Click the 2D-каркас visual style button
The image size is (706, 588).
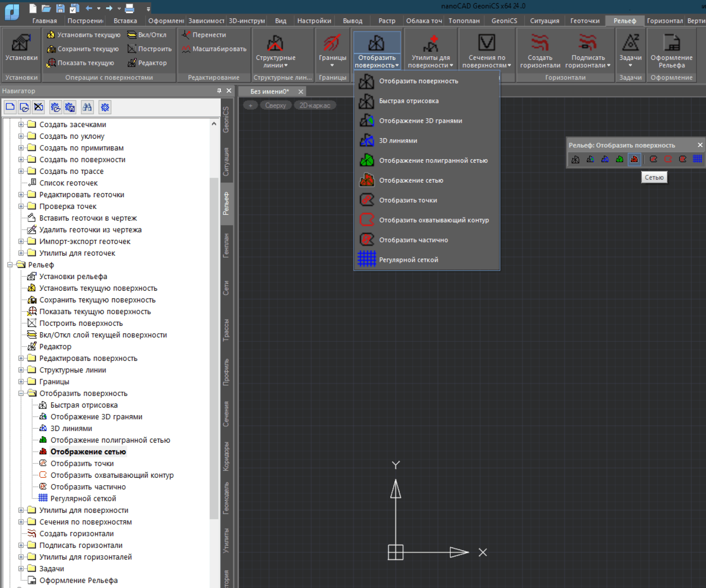[315, 106]
